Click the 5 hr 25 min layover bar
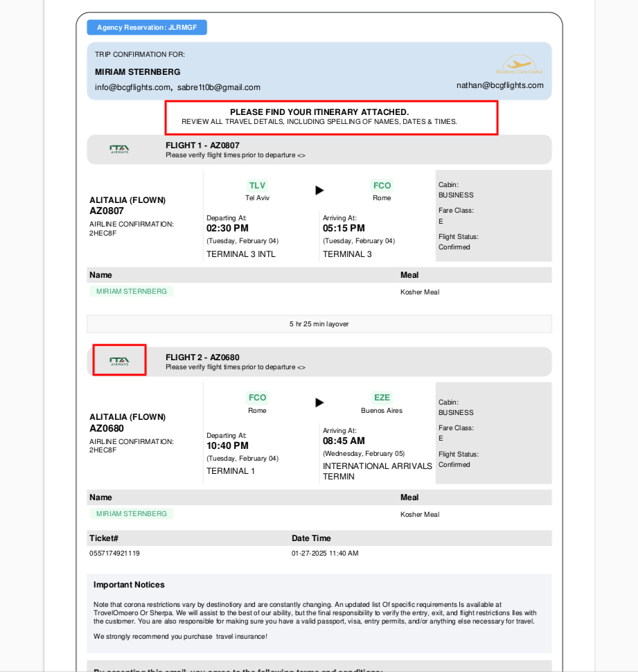The height and width of the screenshot is (672, 638). tap(319, 324)
